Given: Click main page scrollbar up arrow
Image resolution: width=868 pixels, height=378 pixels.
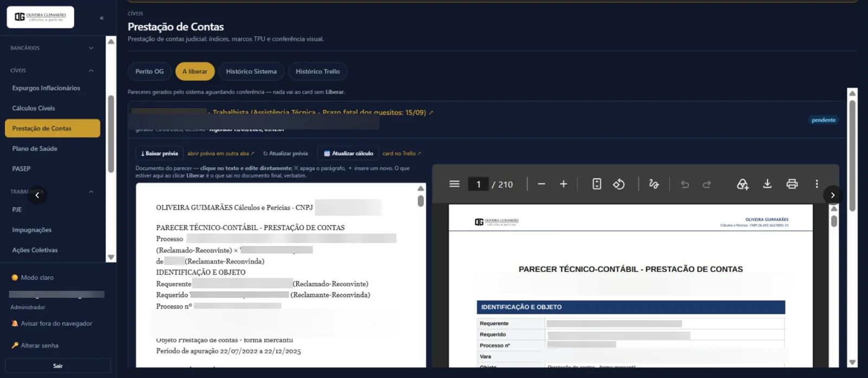Looking at the screenshot, I should click(852, 93).
